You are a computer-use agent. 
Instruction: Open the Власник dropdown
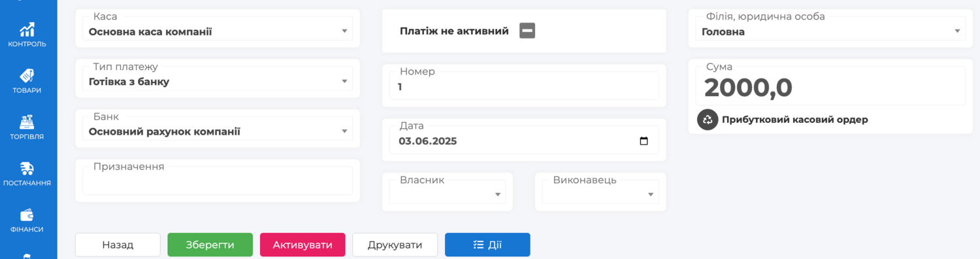point(448,192)
